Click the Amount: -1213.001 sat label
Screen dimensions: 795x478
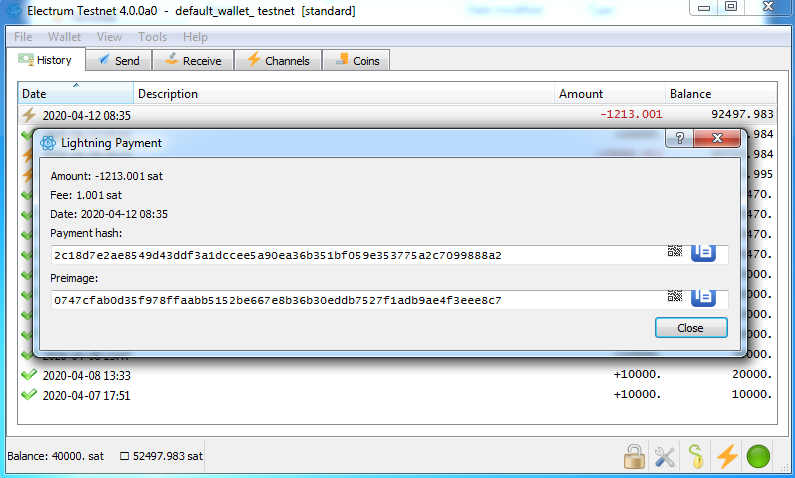[106, 176]
